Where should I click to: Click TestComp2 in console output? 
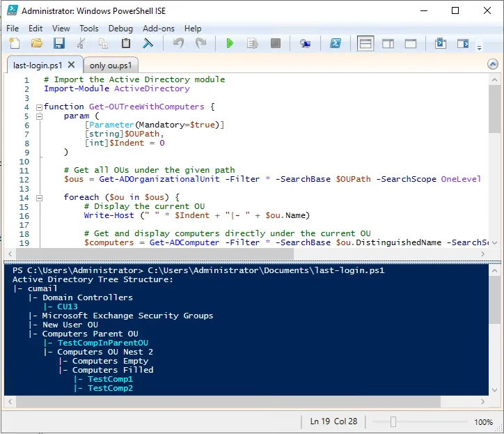click(110, 388)
